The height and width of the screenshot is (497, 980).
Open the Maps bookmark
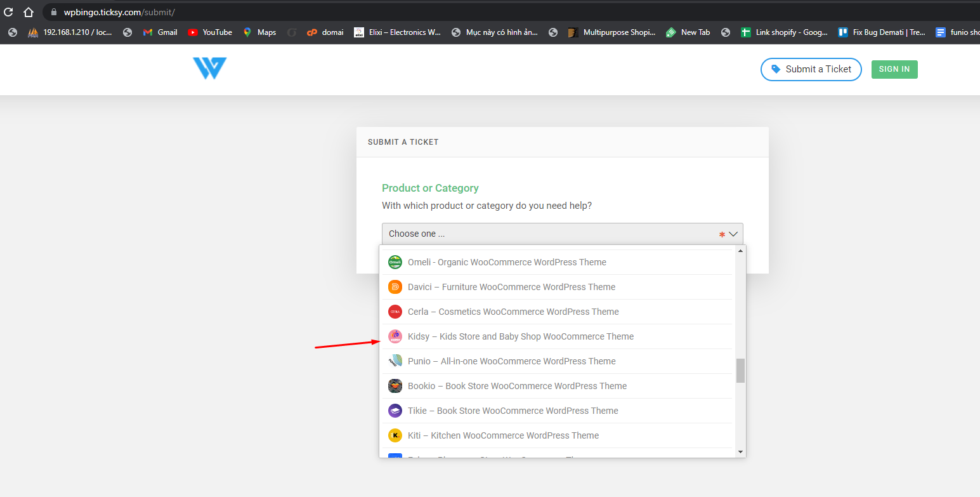[x=259, y=32]
